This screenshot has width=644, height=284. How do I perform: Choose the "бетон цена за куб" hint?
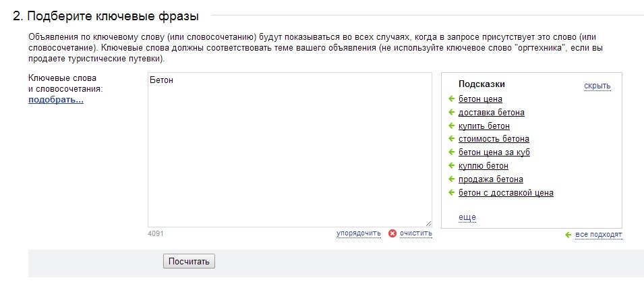(x=494, y=152)
